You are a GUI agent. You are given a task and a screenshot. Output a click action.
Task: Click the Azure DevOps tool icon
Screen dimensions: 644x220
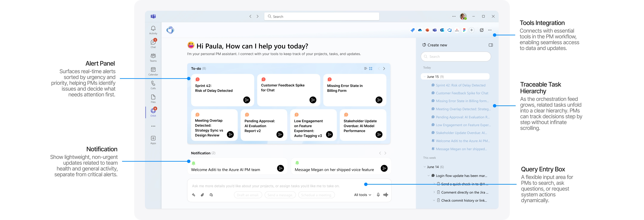pos(449,30)
